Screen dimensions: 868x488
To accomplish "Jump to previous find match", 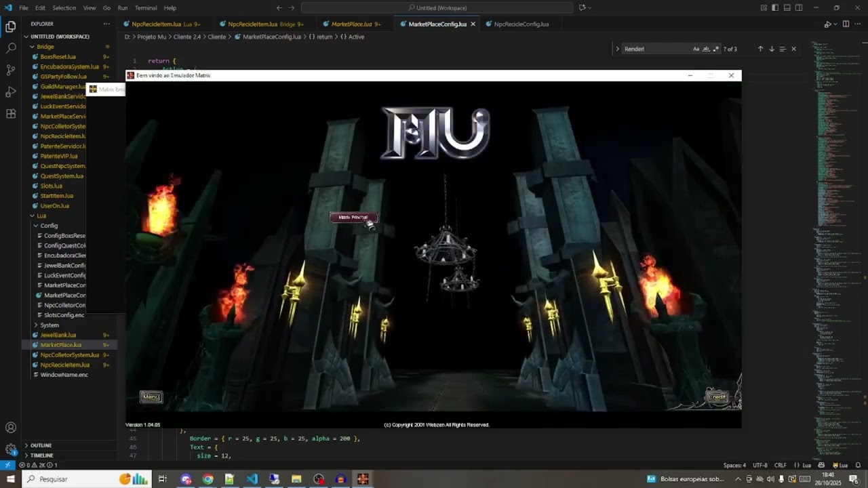I will pos(760,49).
